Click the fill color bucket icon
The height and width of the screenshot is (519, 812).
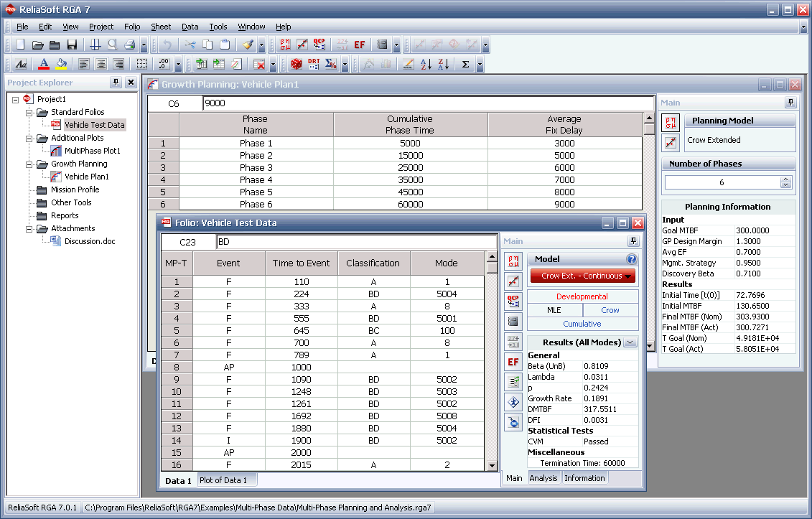61,64
